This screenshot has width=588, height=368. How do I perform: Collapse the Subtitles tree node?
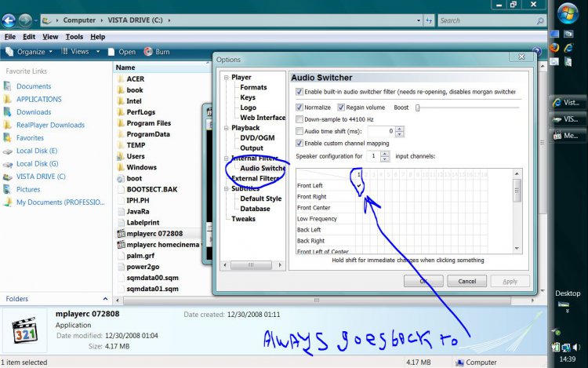(x=226, y=188)
